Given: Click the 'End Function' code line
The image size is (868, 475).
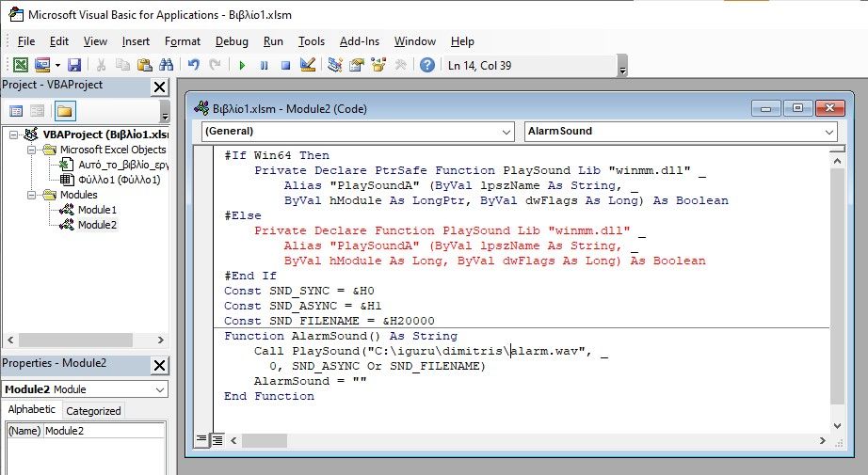Looking at the screenshot, I should tap(269, 396).
